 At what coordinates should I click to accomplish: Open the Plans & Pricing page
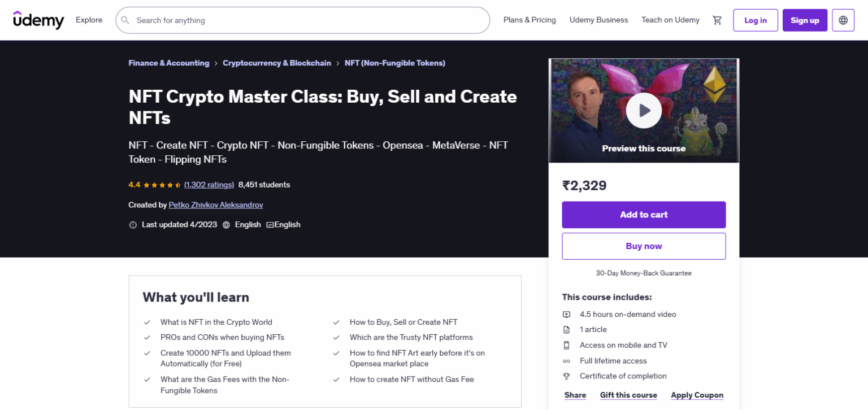[x=529, y=20]
